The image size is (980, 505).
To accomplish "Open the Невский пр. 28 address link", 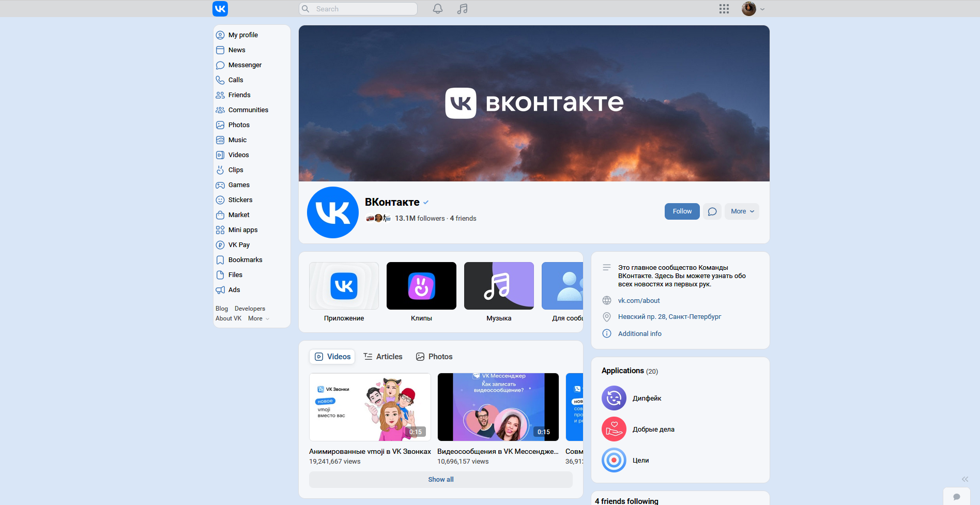I will tap(669, 317).
